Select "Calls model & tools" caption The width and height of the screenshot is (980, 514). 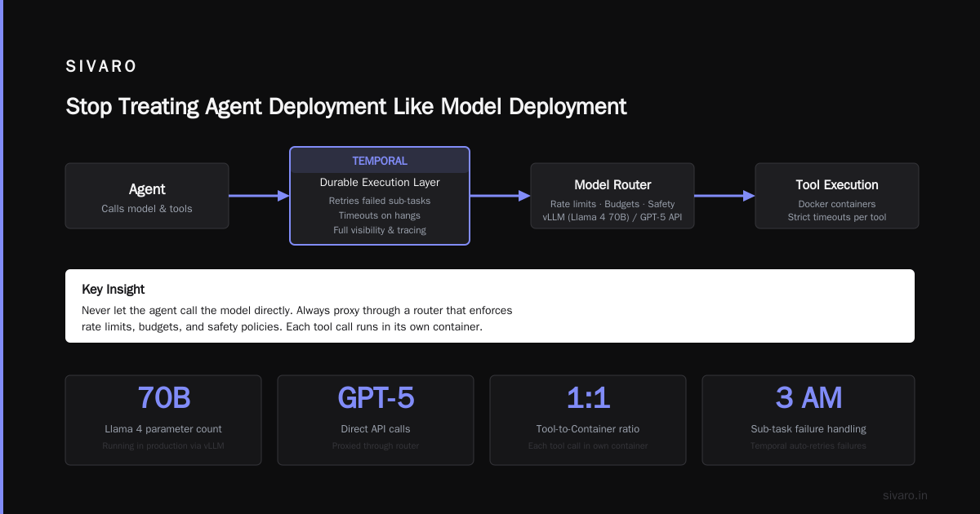[x=147, y=209]
